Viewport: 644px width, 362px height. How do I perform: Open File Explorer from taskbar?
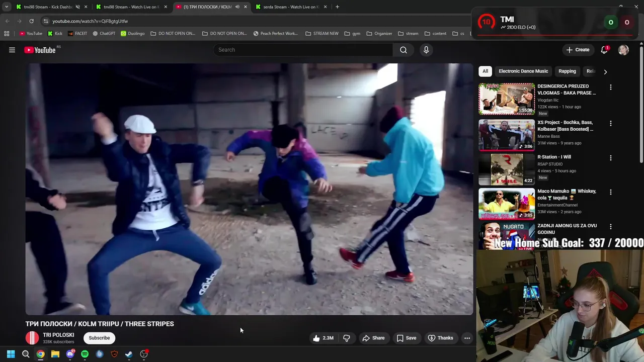[x=55, y=354]
